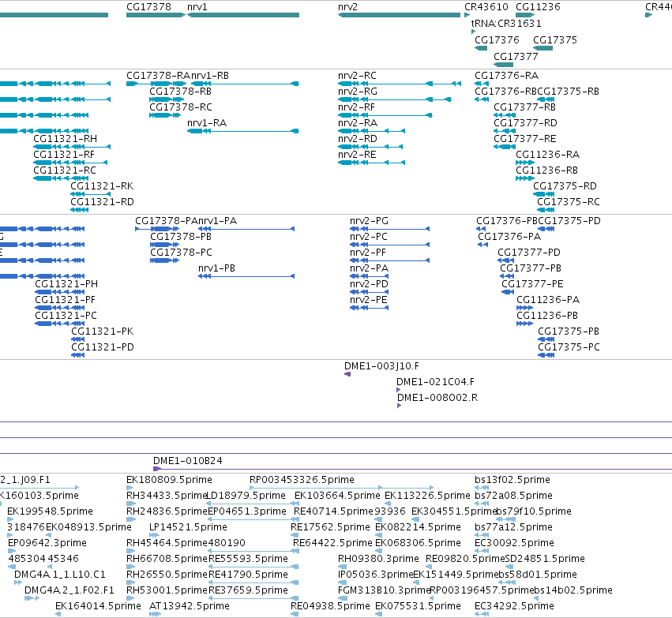Click transcript nrv2-RA
The height and width of the screenshot is (618, 672).
(372, 130)
